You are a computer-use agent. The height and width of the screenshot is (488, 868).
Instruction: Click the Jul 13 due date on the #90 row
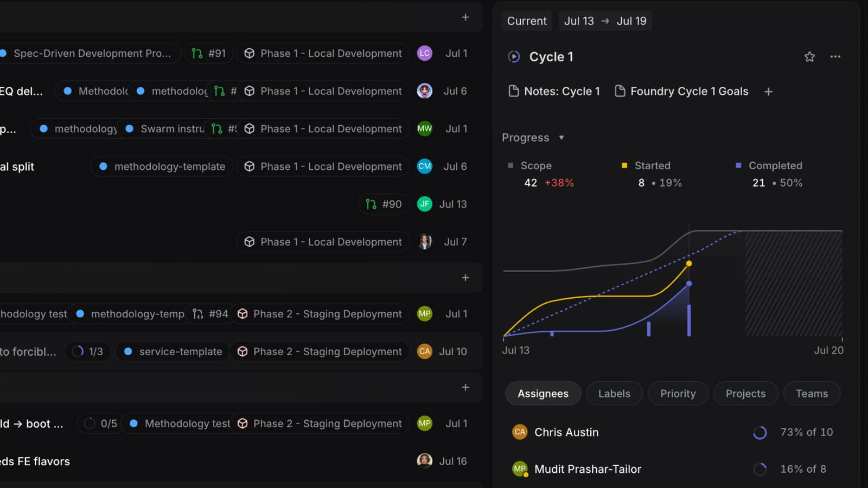point(453,204)
